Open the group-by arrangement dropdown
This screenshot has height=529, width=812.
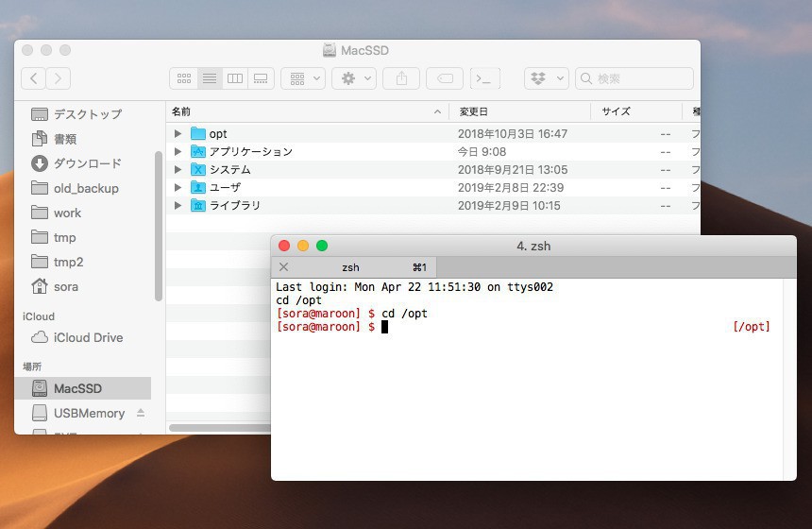point(303,78)
